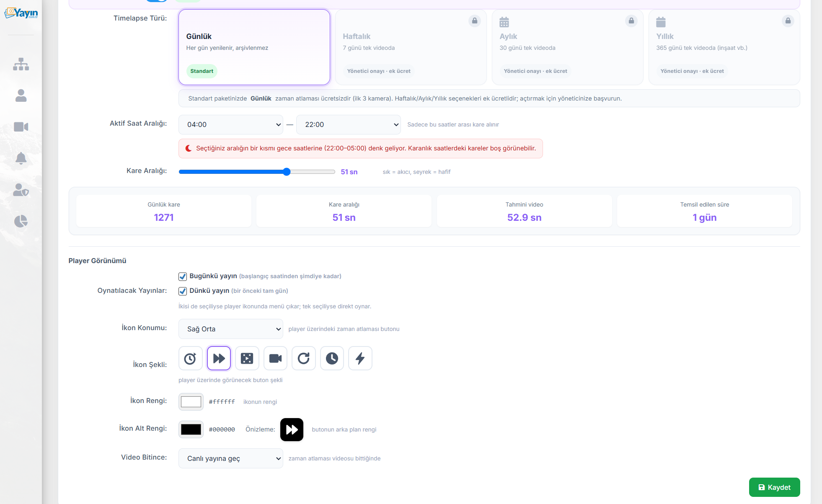Choose the Yıllık timelapse type card

click(x=724, y=47)
